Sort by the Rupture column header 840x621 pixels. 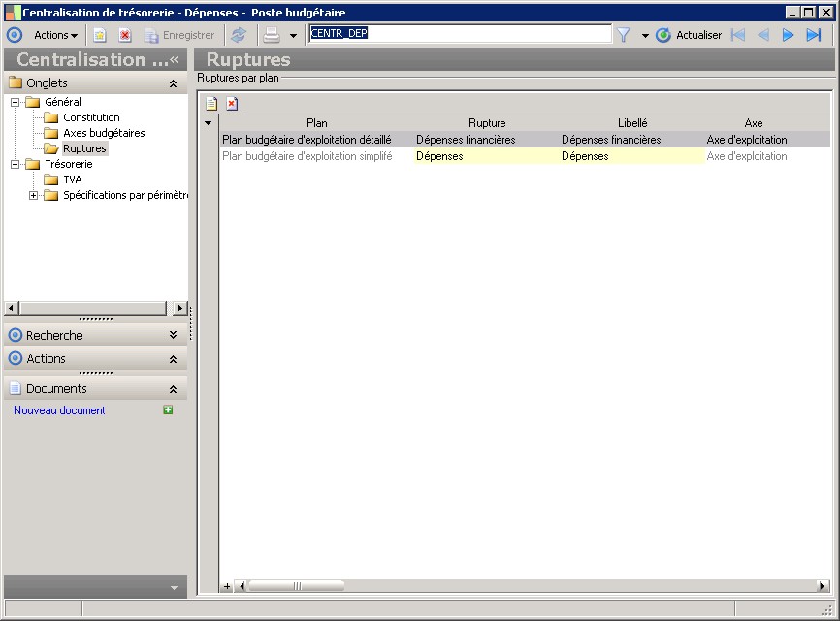(487, 123)
